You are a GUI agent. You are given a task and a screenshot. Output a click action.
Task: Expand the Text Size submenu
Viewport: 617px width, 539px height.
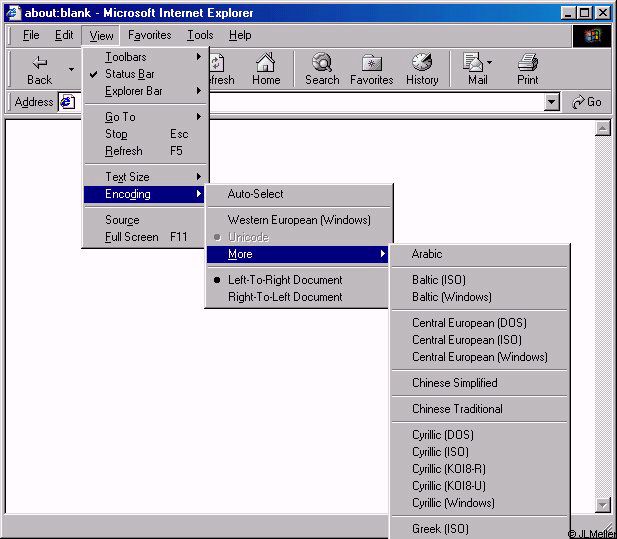point(145,177)
